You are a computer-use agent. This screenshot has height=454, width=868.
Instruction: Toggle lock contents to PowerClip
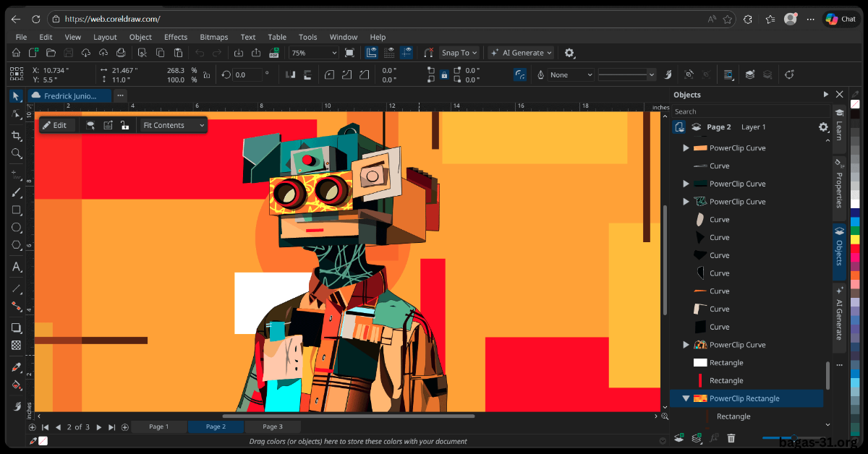point(124,125)
